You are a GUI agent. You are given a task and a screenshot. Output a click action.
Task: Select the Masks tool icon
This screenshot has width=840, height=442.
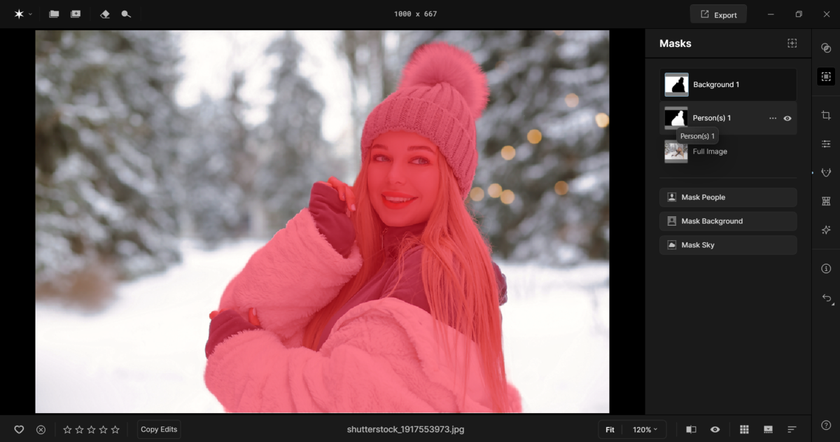click(x=826, y=77)
